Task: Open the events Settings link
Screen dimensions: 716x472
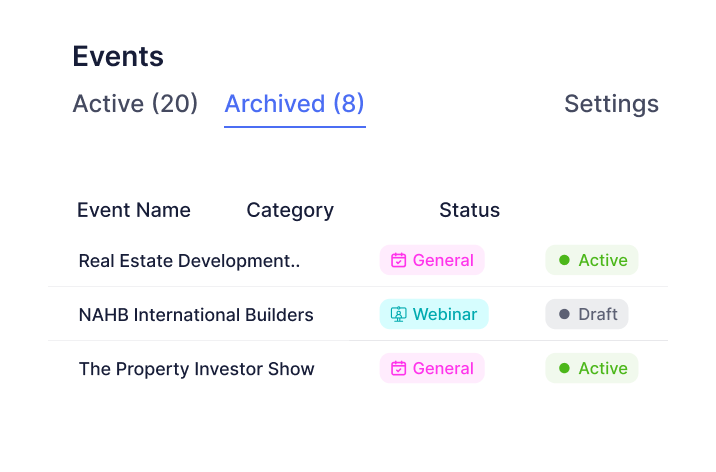Action: [x=611, y=104]
